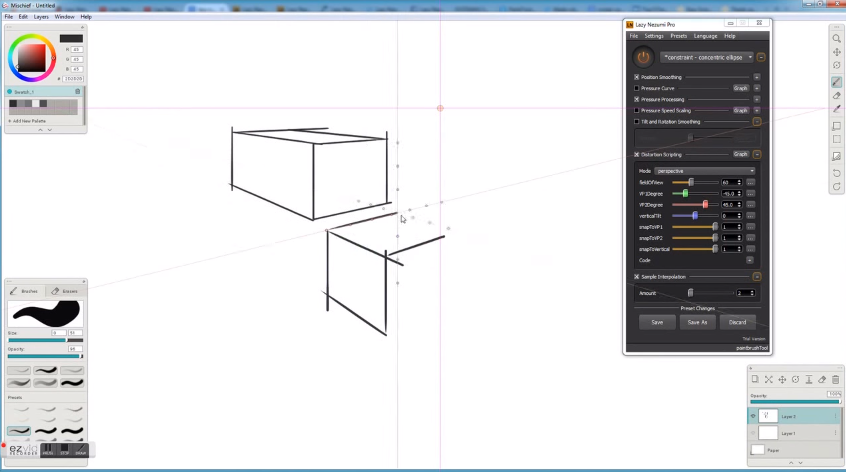Image resolution: width=846 pixels, height=472 pixels.
Task: Open Lazy Nezumi Settings menu
Action: 653,36
